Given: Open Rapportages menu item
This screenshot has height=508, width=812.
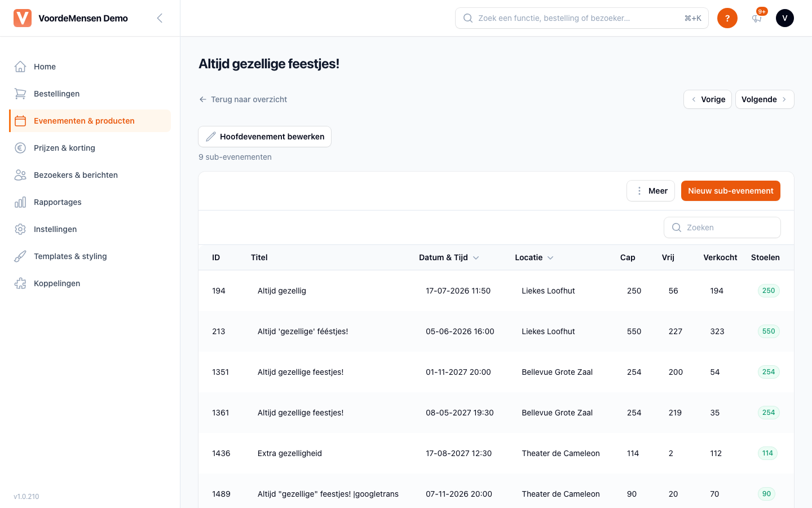Looking at the screenshot, I should pos(90,202).
